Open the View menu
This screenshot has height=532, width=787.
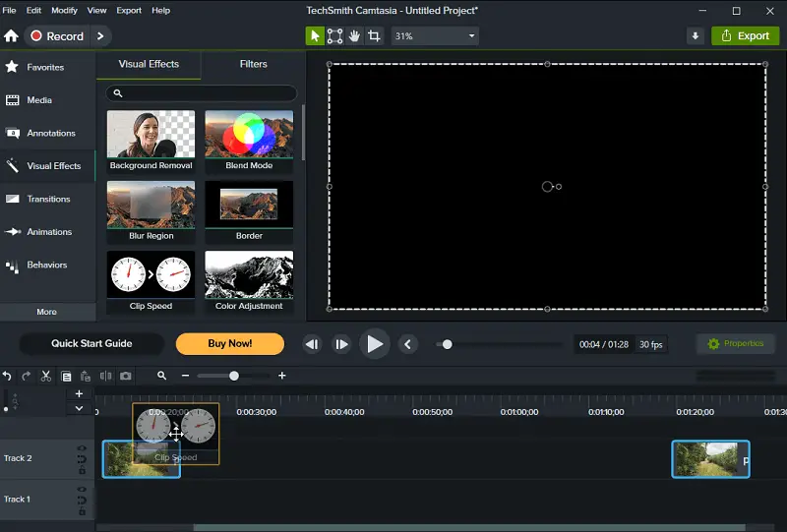tap(96, 10)
